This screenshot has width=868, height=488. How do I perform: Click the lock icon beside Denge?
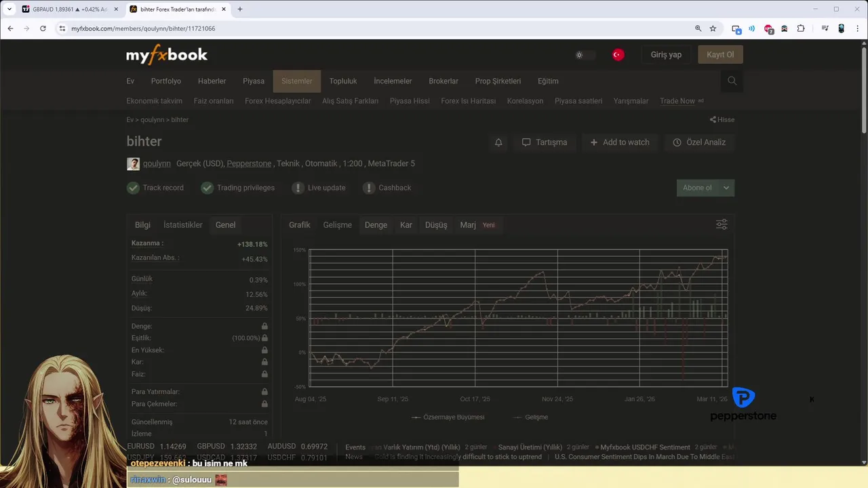(264, 327)
